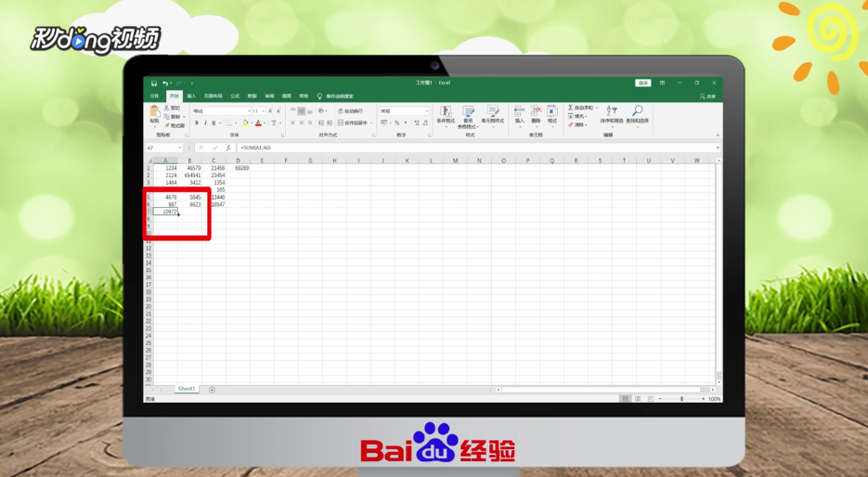The width and height of the screenshot is (868, 477).
Task: Click the decrease indent icon
Action: point(321,122)
